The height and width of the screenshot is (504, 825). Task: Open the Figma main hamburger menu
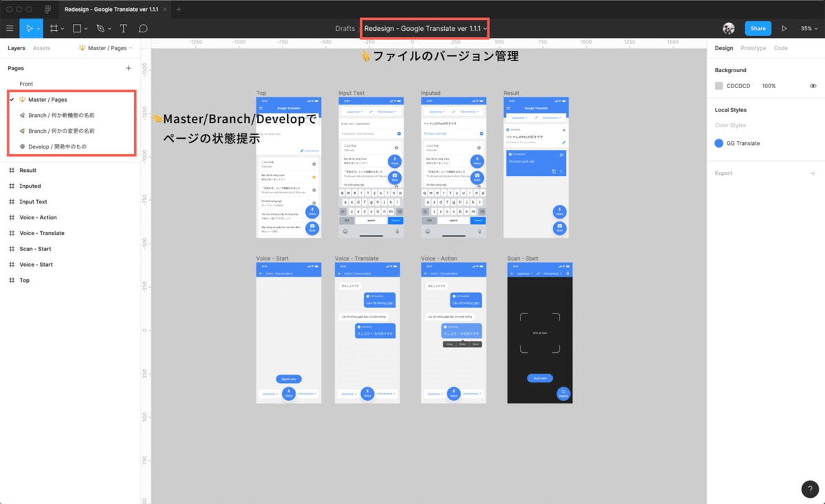[x=10, y=28]
